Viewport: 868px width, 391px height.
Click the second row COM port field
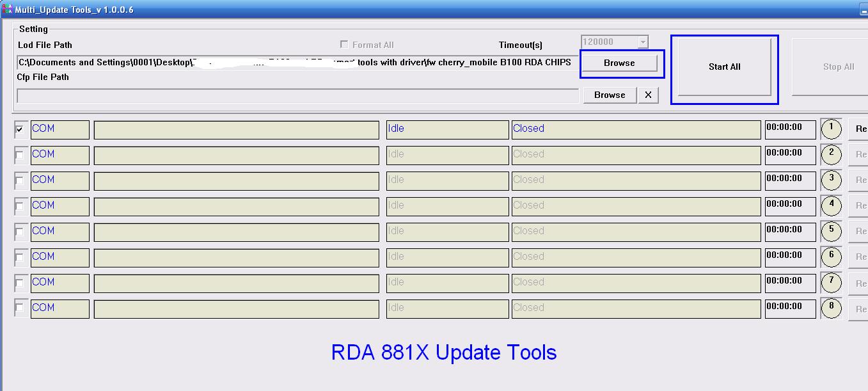(x=59, y=154)
